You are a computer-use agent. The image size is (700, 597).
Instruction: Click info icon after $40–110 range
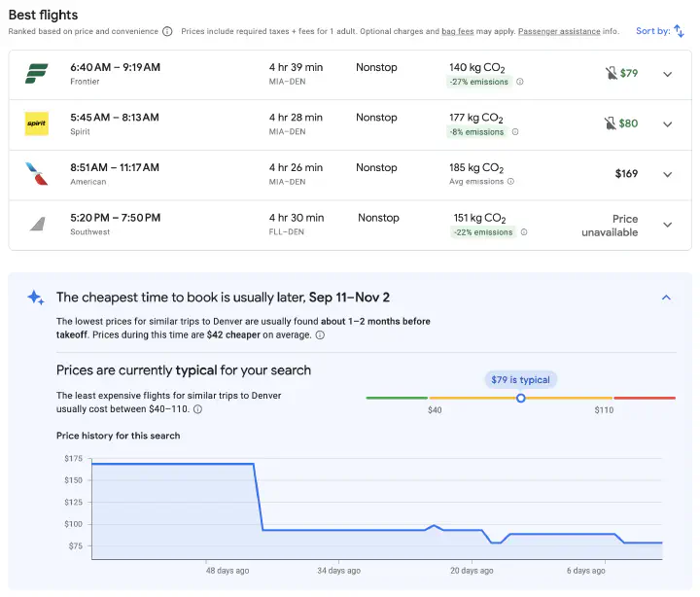[x=198, y=409]
